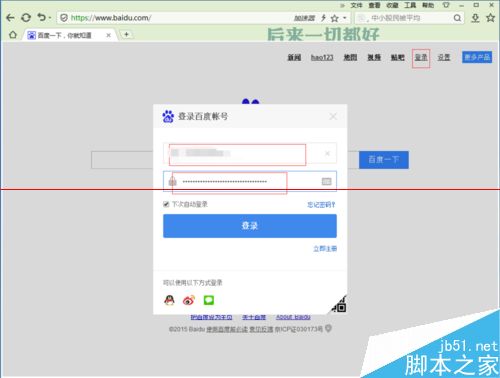Click the About Baidu footer link
The image size is (500, 378).
pos(293,317)
